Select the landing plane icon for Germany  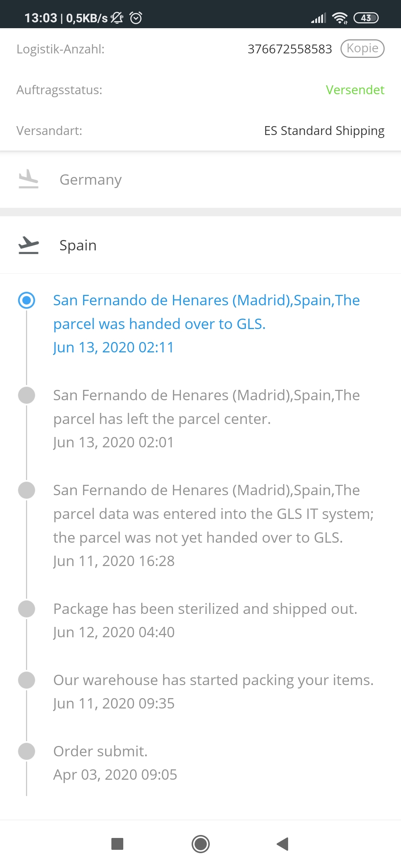[29, 179]
